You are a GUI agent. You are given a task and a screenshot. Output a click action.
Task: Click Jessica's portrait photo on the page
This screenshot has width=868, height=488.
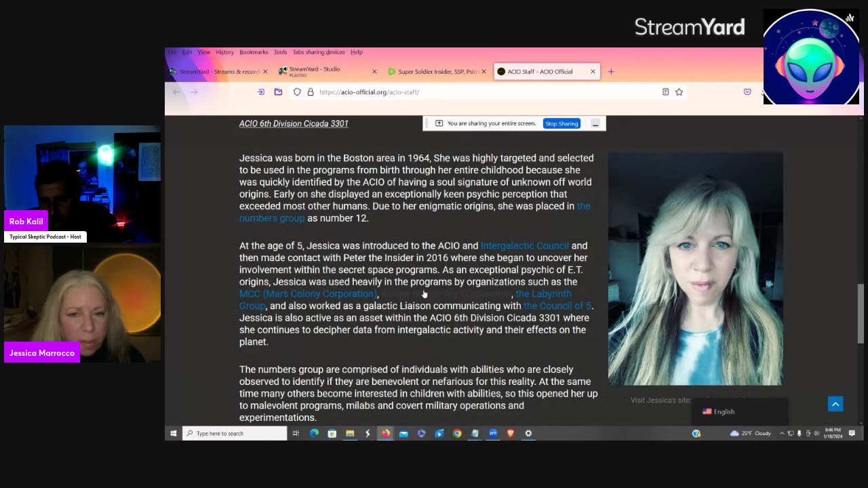[x=695, y=269]
